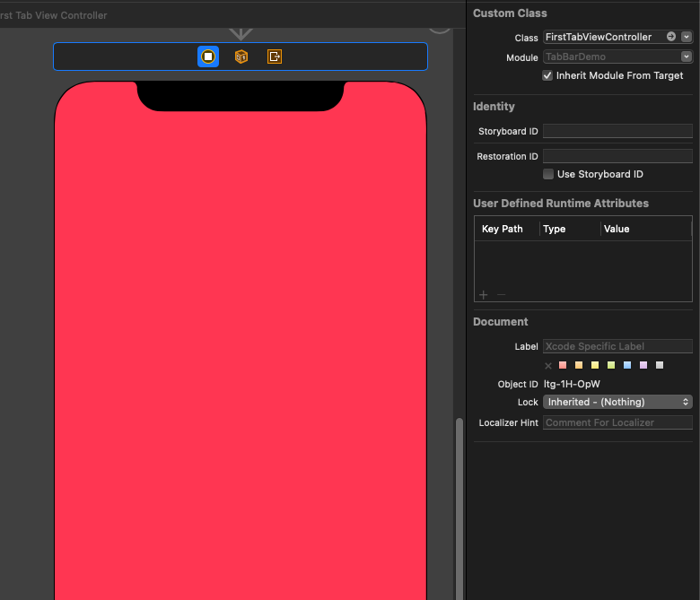Toggle Inherit Module From Target checkbox
This screenshot has width=700, height=600.
point(547,75)
